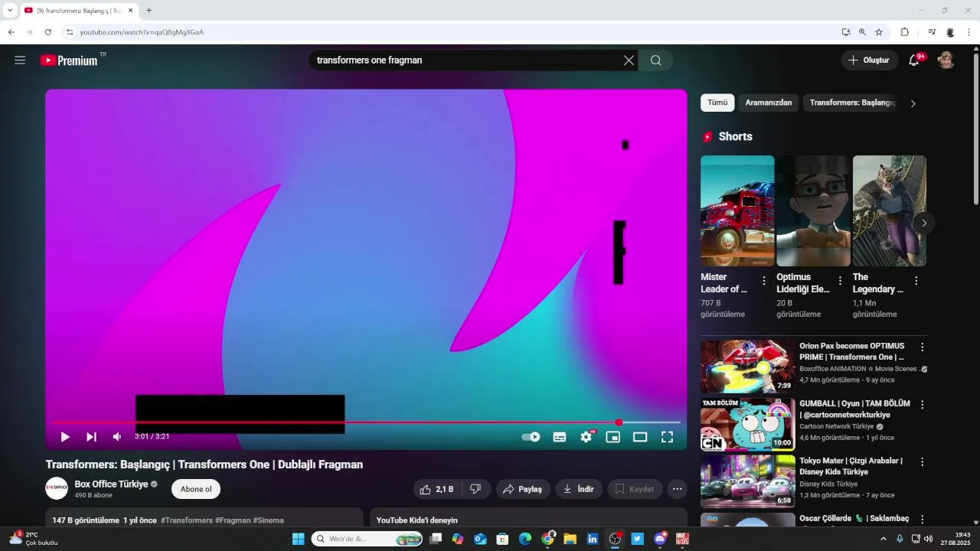980x551 pixels.
Task: Toggle the autoplay switch
Action: point(531,437)
